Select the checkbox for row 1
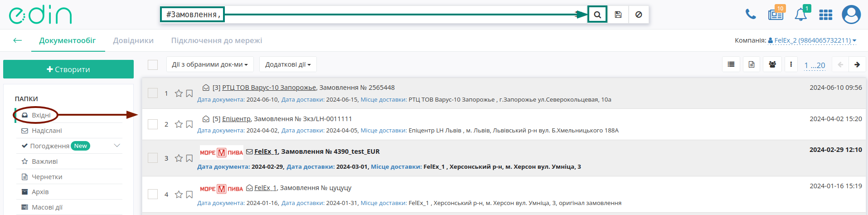This screenshot has width=868, height=215. coord(153,93)
